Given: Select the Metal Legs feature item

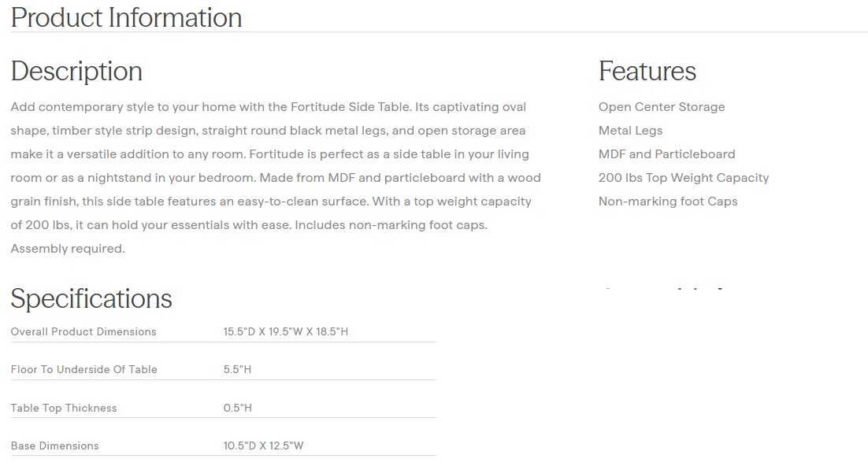Looking at the screenshot, I should point(630,131).
